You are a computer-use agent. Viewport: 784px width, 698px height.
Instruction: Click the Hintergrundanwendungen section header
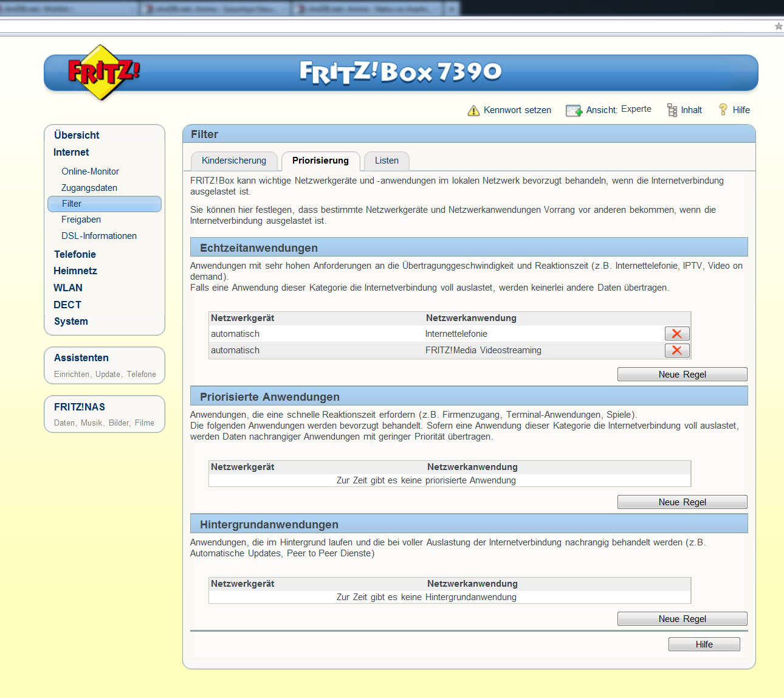pyautogui.click(x=469, y=524)
